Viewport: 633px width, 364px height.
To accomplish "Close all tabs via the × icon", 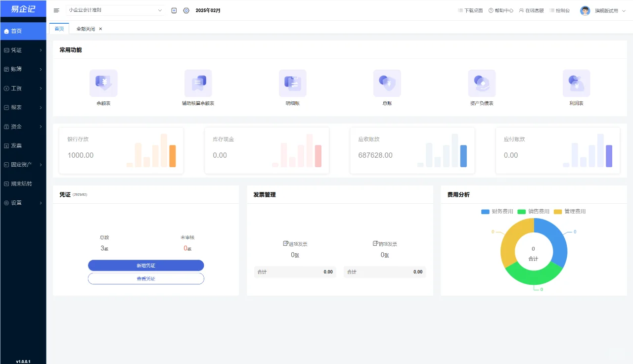I will (100, 29).
